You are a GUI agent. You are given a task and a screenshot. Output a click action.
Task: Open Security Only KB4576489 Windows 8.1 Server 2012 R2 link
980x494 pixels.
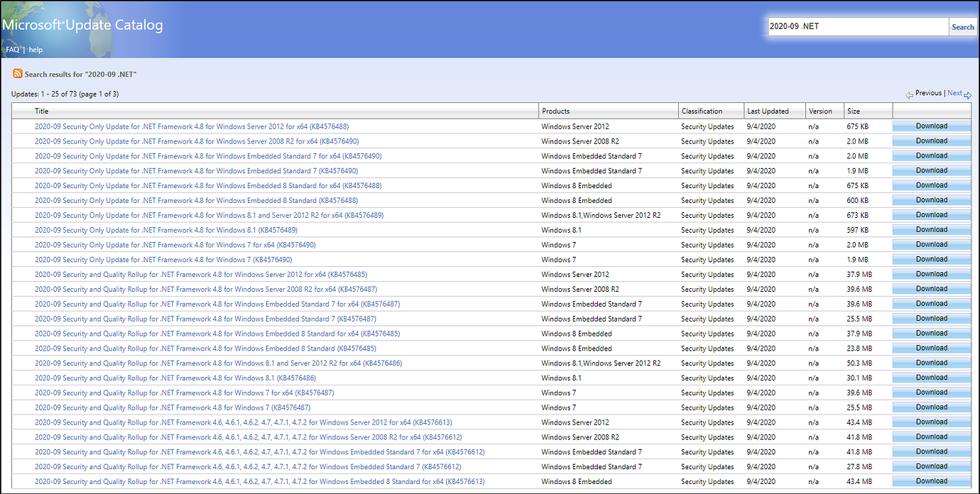[209, 215]
